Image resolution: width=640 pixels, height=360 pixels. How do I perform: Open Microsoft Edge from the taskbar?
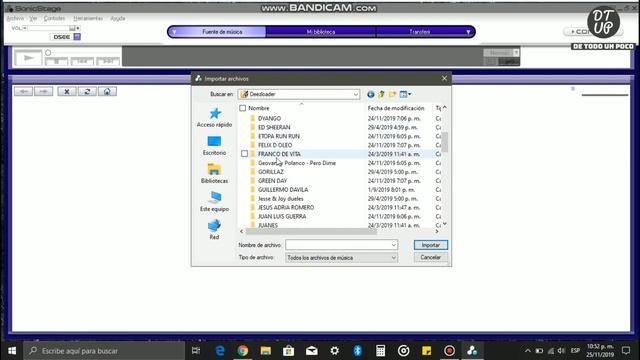(x=220, y=351)
